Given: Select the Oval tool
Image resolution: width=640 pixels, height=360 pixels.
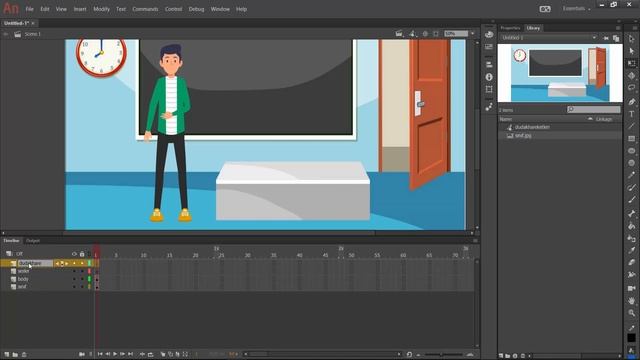Looking at the screenshot, I should (631, 151).
